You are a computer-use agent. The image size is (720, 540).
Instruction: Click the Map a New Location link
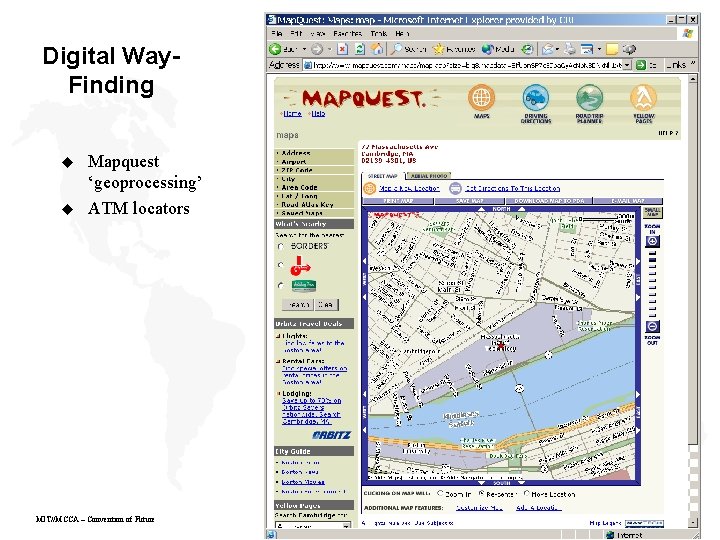pos(409,188)
